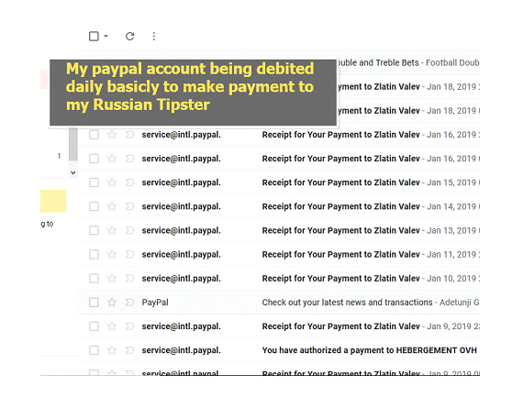Star the Jan 13, 2019 PayPal receipt

point(112,231)
